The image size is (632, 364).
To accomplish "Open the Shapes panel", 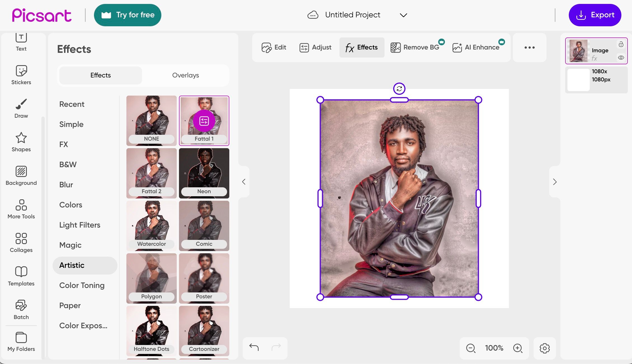I will (21, 142).
